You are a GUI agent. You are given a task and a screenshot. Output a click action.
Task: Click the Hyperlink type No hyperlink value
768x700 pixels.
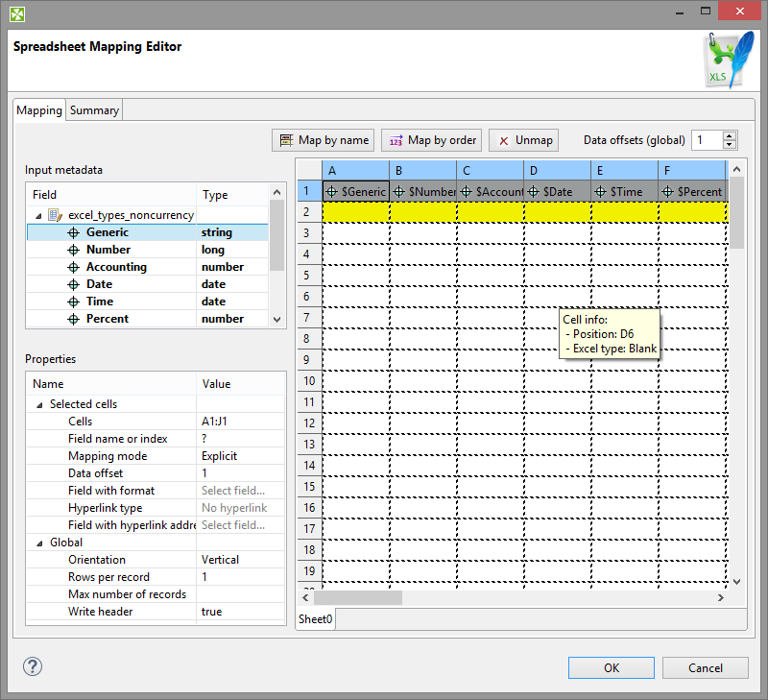[x=240, y=509]
